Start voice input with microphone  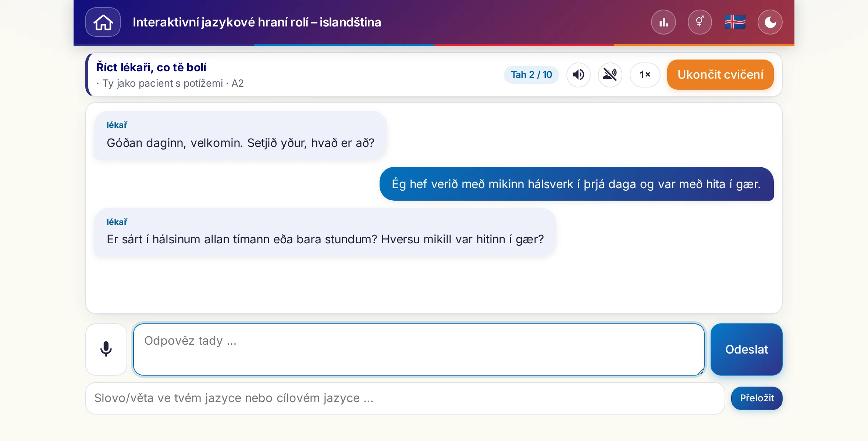click(x=106, y=349)
